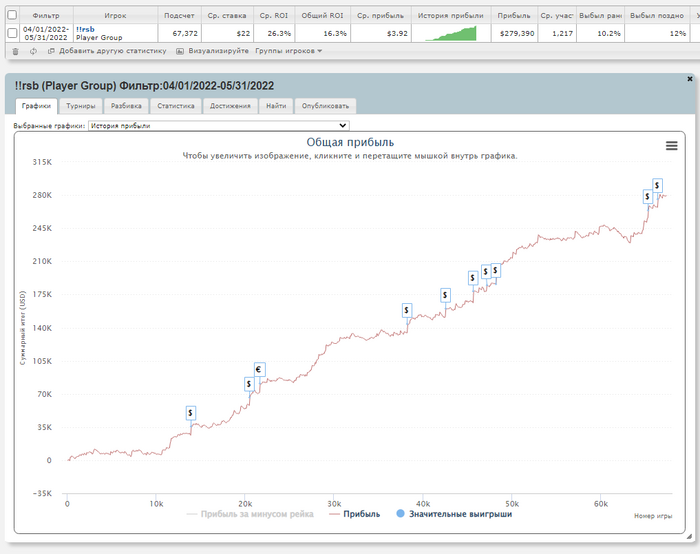Click the trash delete icon
The height and width of the screenshot is (554, 700).
pos(16,51)
